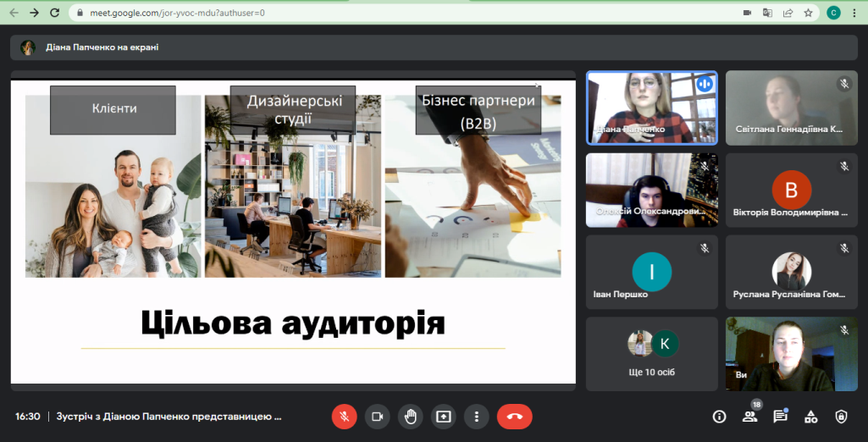Screen dimensions: 868x442
Task: Select Світлана Геннадіївна video tile
Action: click(x=792, y=108)
